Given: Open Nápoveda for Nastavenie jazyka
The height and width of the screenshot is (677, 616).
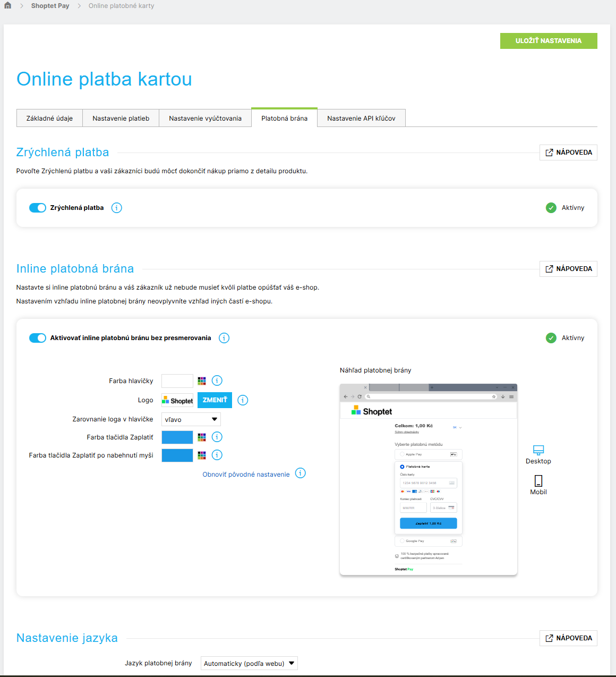Looking at the screenshot, I should coord(568,638).
